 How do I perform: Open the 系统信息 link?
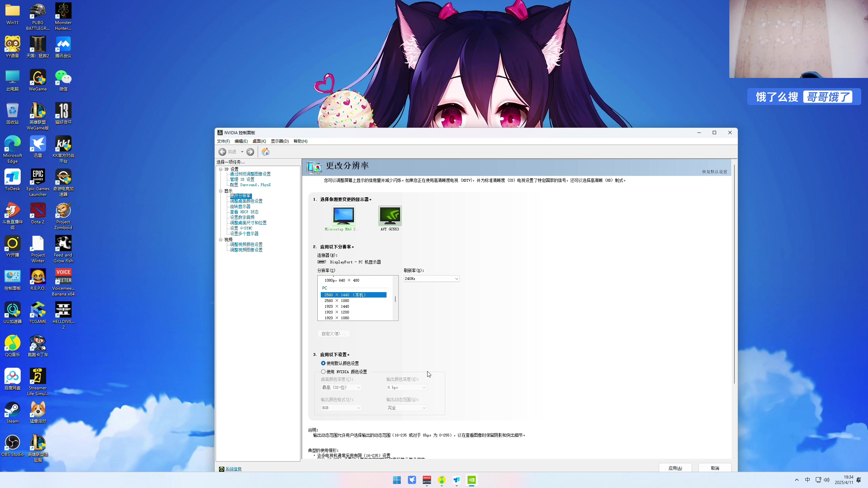click(x=233, y=469)
